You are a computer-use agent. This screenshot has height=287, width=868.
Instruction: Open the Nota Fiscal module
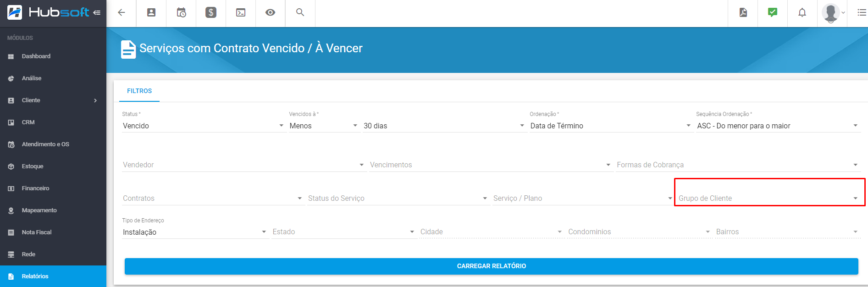coord(53,232)
